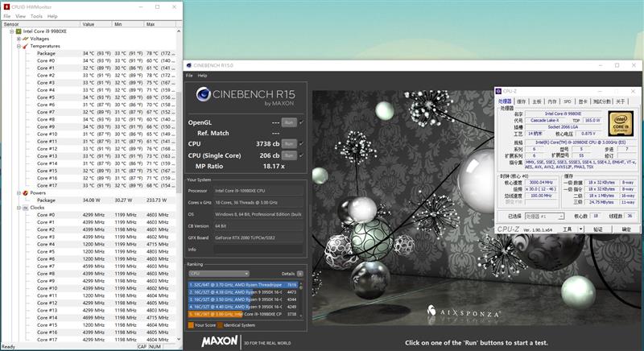Collapse the Powers tree node

[19, 193]
